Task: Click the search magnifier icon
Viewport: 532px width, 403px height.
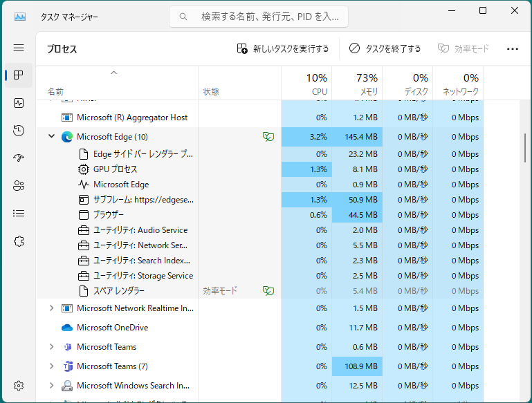Action: 183,17
